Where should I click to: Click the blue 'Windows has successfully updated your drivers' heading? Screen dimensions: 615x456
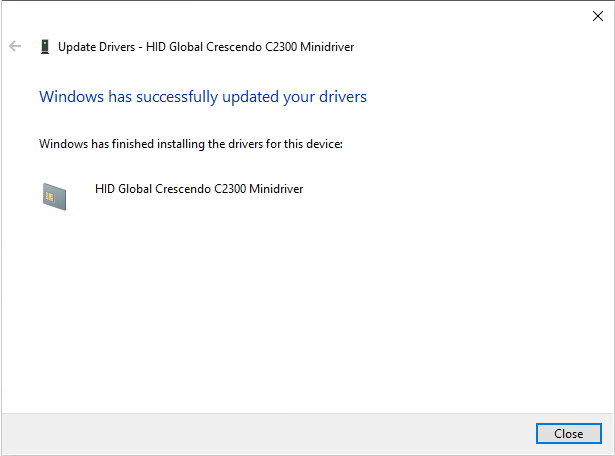click(203, 97)
